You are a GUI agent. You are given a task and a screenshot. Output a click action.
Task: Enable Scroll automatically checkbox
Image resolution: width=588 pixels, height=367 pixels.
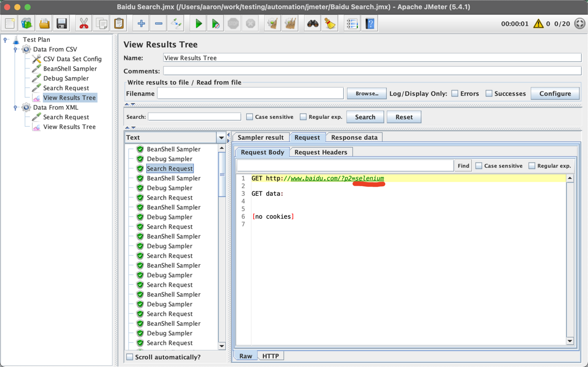[130, 357]
